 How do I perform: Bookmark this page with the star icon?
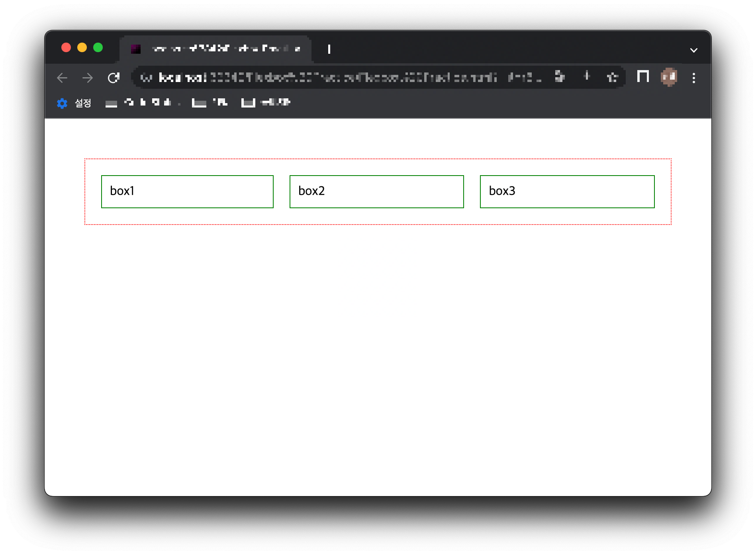coord(612,77)
